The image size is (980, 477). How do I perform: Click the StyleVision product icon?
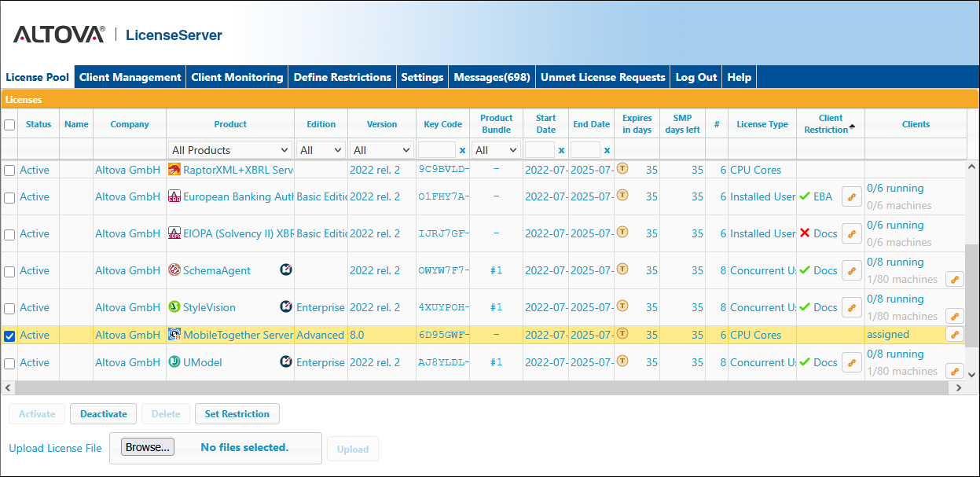174,307
